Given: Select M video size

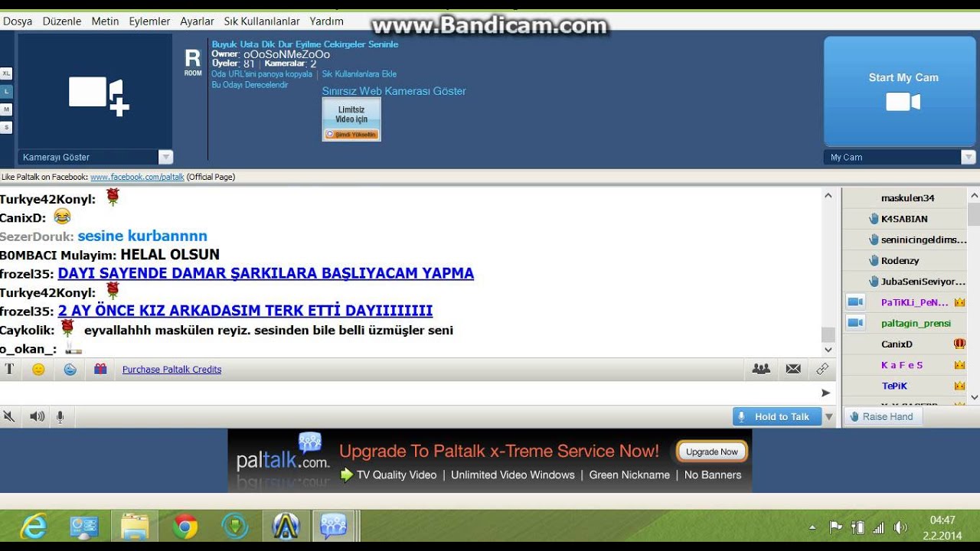Looking at the screenshot, I should tap(6, 109).
